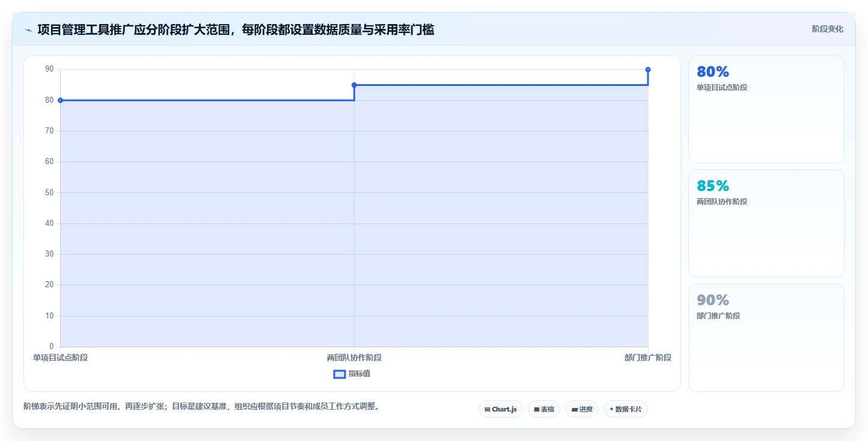The height and width of the screenshot is (441, 868).
Task: Click the data point at value 90
Action: point(648,70)
